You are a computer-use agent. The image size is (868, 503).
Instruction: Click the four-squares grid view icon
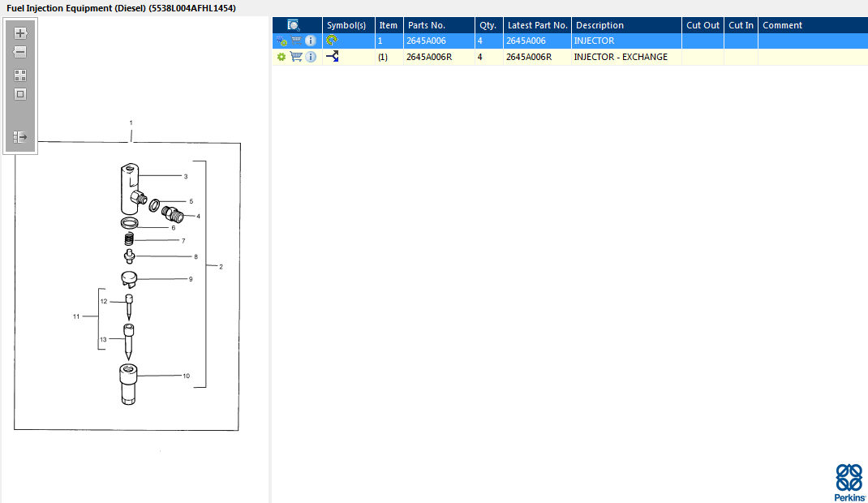pos(20,75)
